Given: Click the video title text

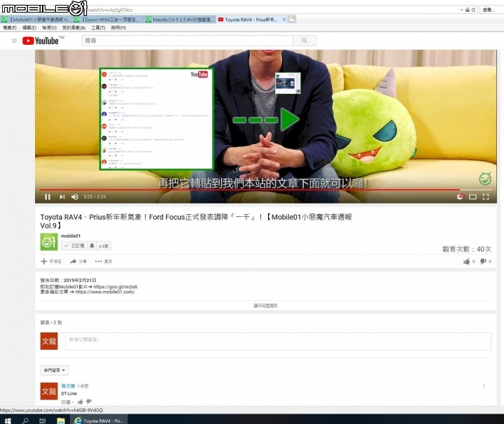Looking at the screenshot, I should coord(196,221).
